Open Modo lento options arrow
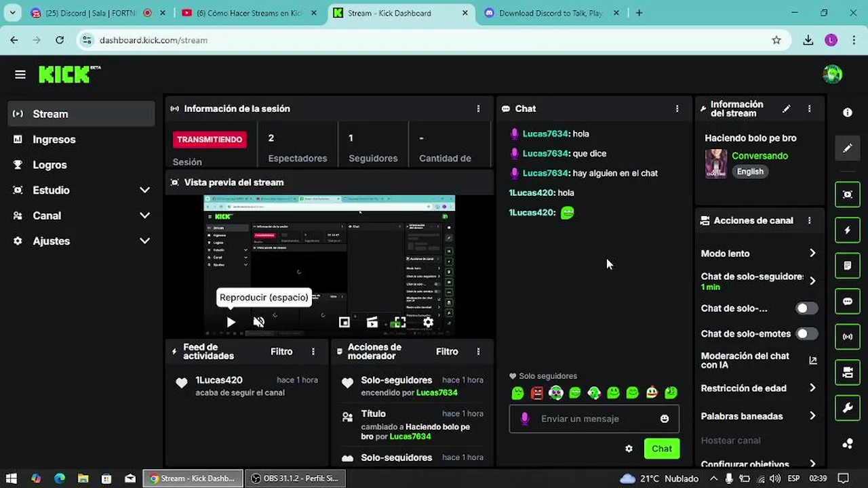This screenshot has width=868, height=488. [x=812, y=253]
